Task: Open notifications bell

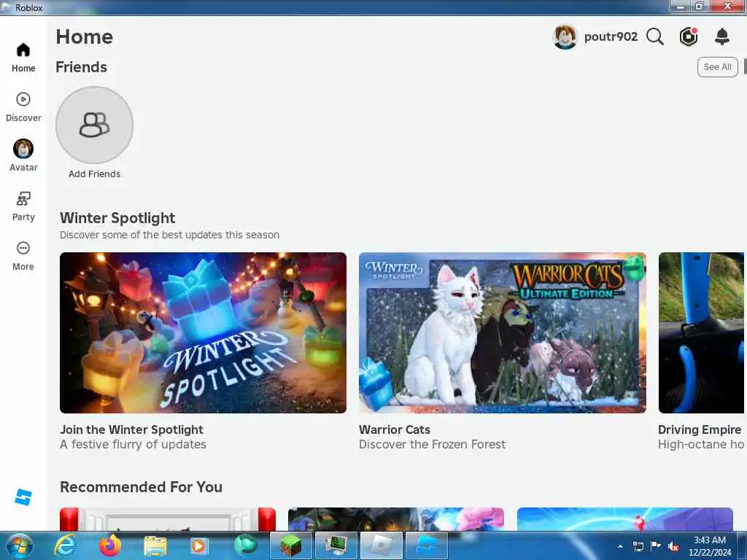Action: click(722, 36)
